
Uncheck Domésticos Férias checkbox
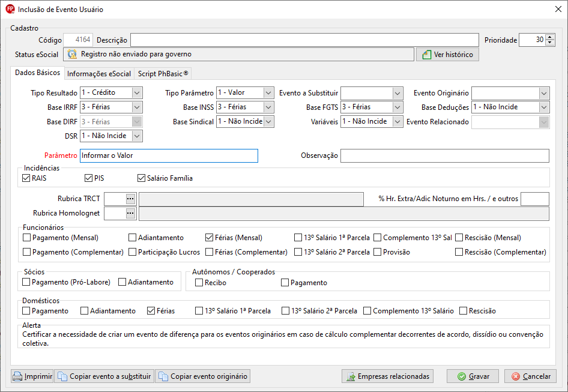[x=151, y=311]
